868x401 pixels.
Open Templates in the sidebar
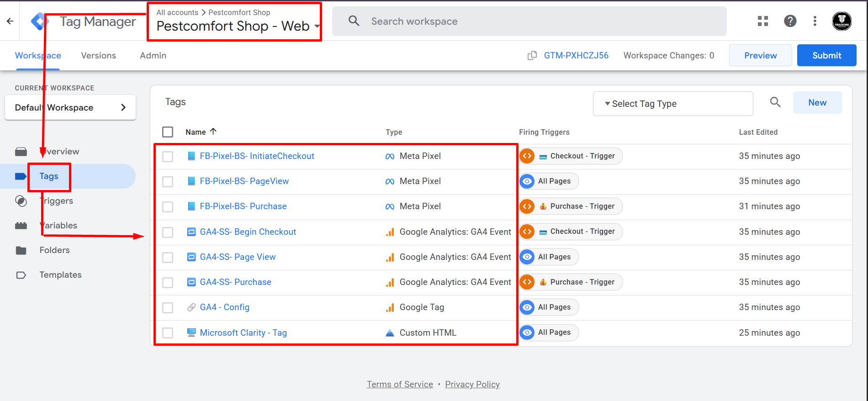[x=60, y=275]
